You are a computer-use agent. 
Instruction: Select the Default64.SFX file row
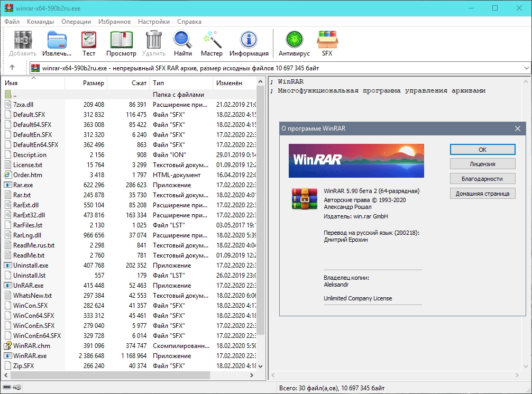[x=130, y=124]
